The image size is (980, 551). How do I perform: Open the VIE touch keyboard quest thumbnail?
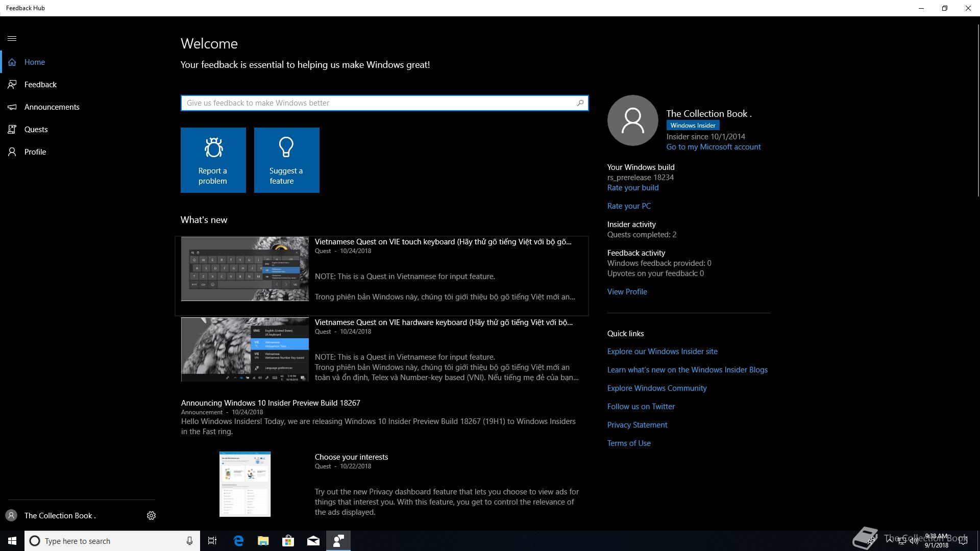pyautogui.click(x=245, y=269)
